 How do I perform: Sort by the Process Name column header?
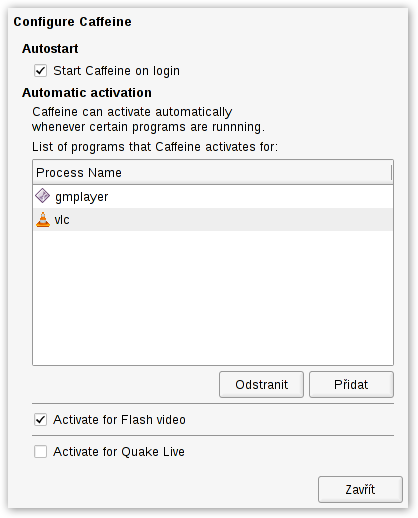[212, 173]
